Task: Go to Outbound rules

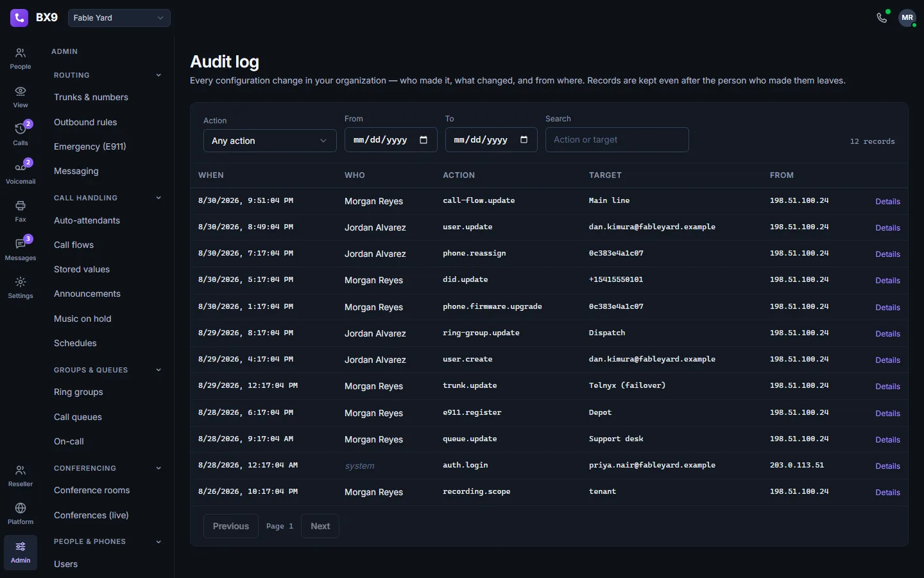Action: point(85,122)
